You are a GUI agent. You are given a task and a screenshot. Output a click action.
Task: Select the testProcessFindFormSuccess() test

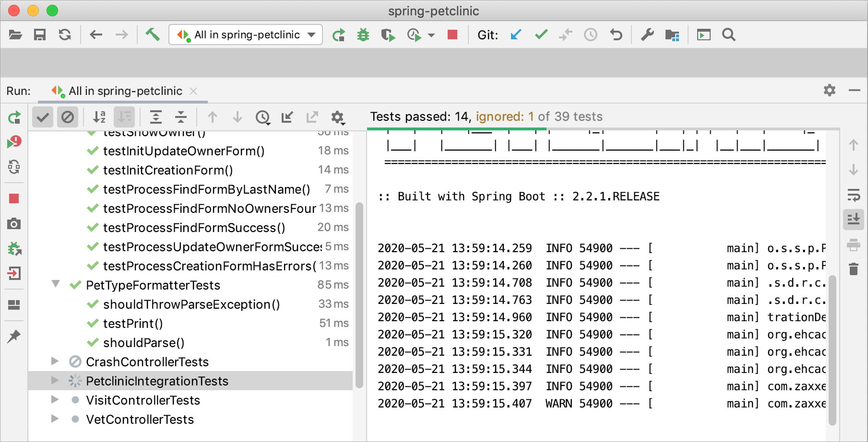194,228
